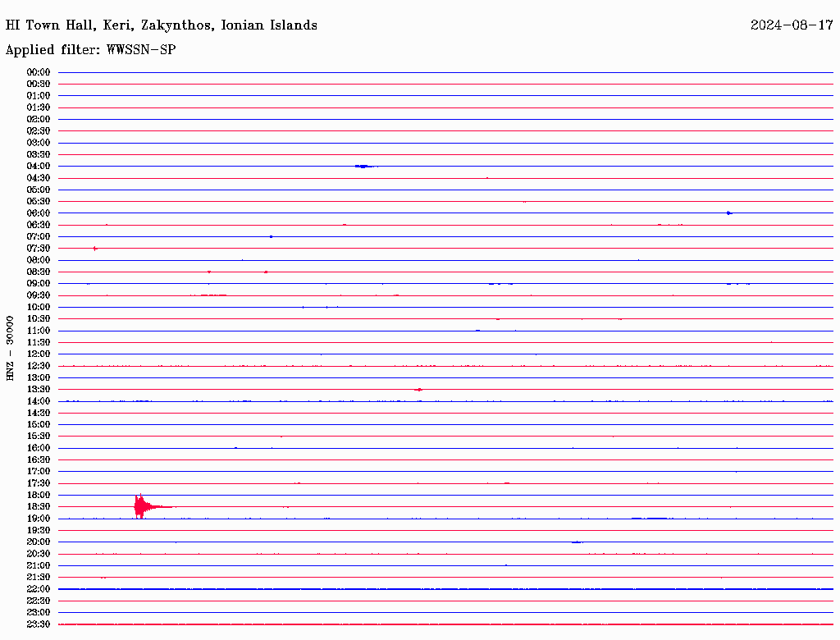This screenshot has height=640, width=840.
Task: Click the 22:00 time label
Action: pyautogui.click(x=39, y=589)
